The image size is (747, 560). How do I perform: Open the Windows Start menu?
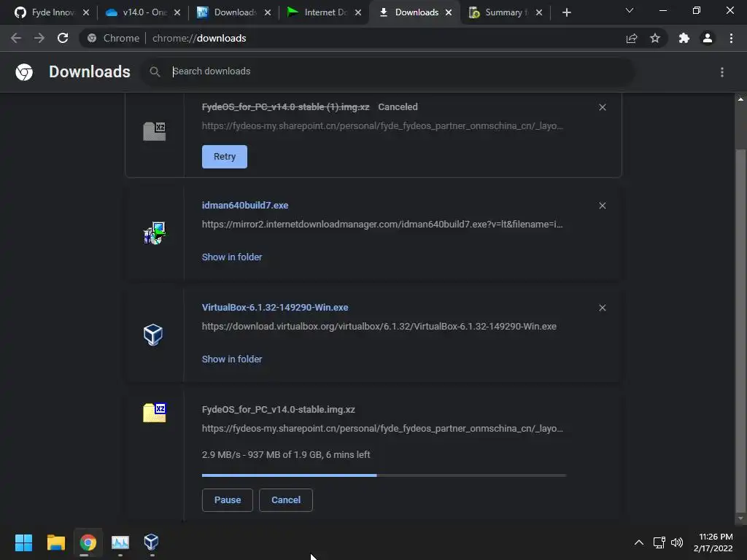tap(23, 542)
